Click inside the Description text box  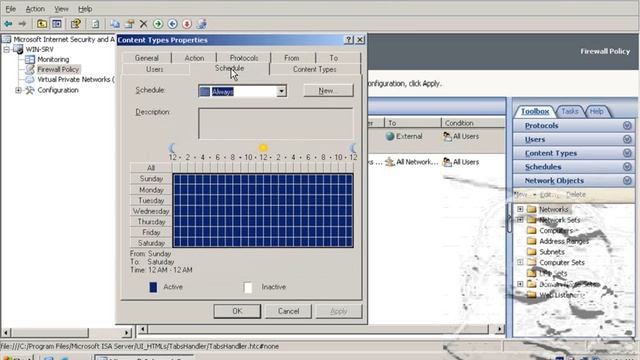click(x=276, y=124)
